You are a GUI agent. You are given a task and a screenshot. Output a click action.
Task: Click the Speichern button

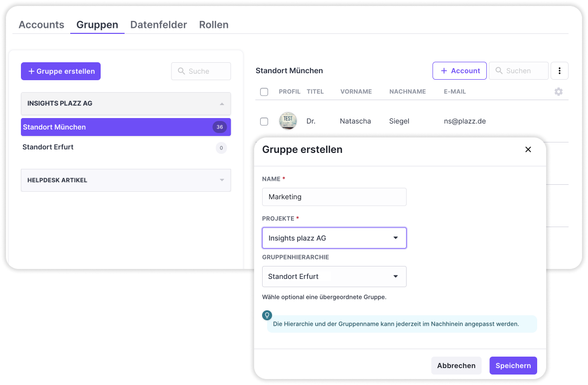coord(513,366)
